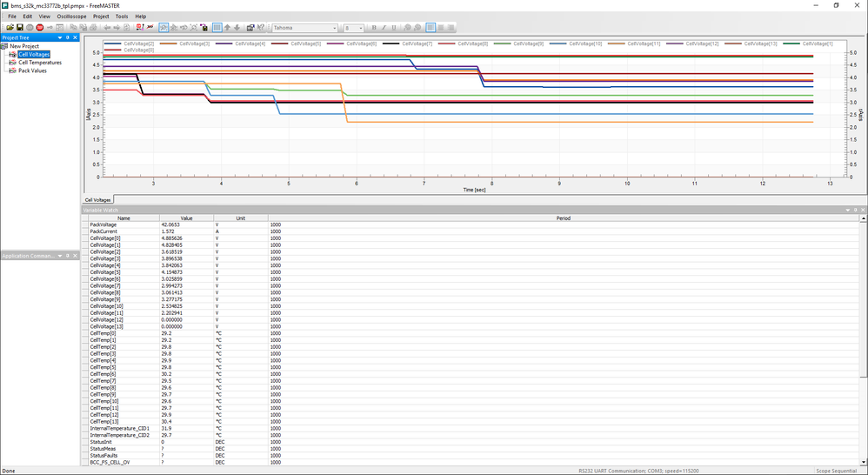Screen dimensions: 868x475
Task: Open the File menu
Action: point(12,17)
